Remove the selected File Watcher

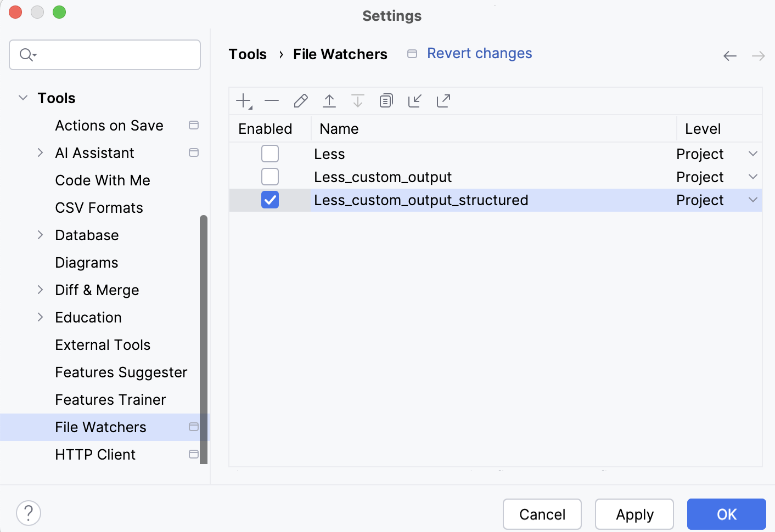click(x=272, y=100)
